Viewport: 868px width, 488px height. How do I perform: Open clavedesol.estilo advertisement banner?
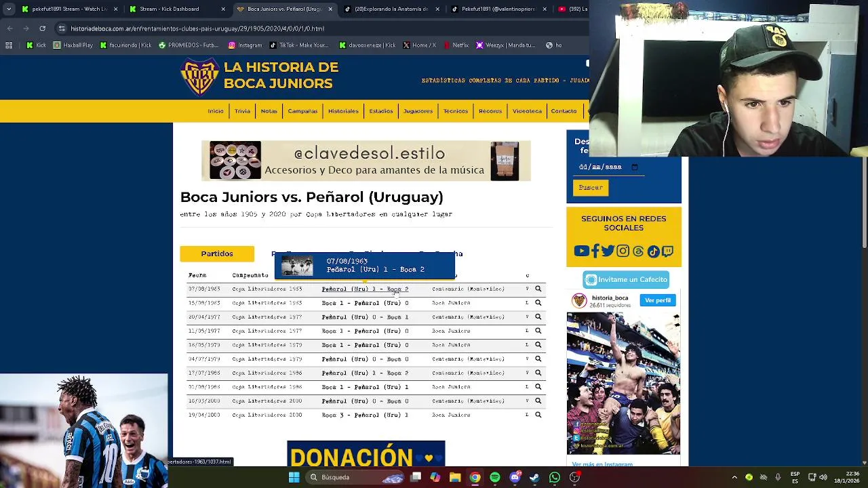(x=366, y=161)
